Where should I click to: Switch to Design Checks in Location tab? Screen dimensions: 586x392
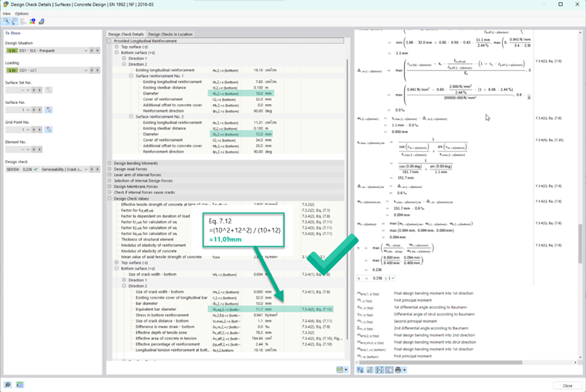click(170, 34)
